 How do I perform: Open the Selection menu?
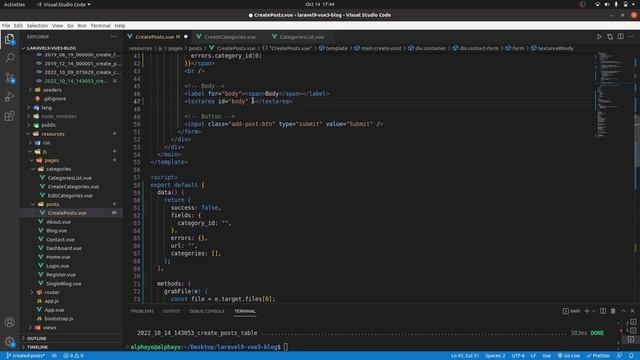[x=37, y=25]
